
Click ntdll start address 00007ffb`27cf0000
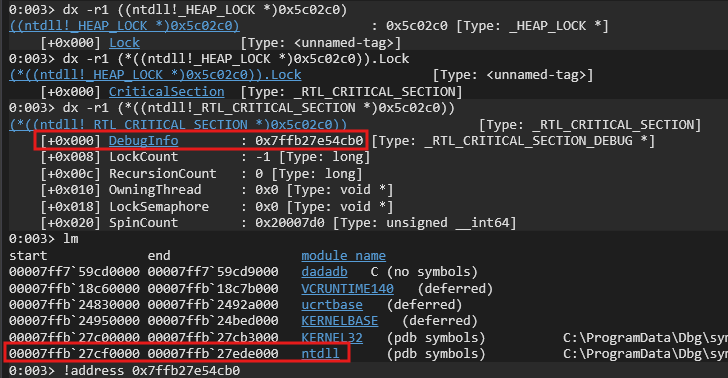pyautogui.click(x=74, y=354)
